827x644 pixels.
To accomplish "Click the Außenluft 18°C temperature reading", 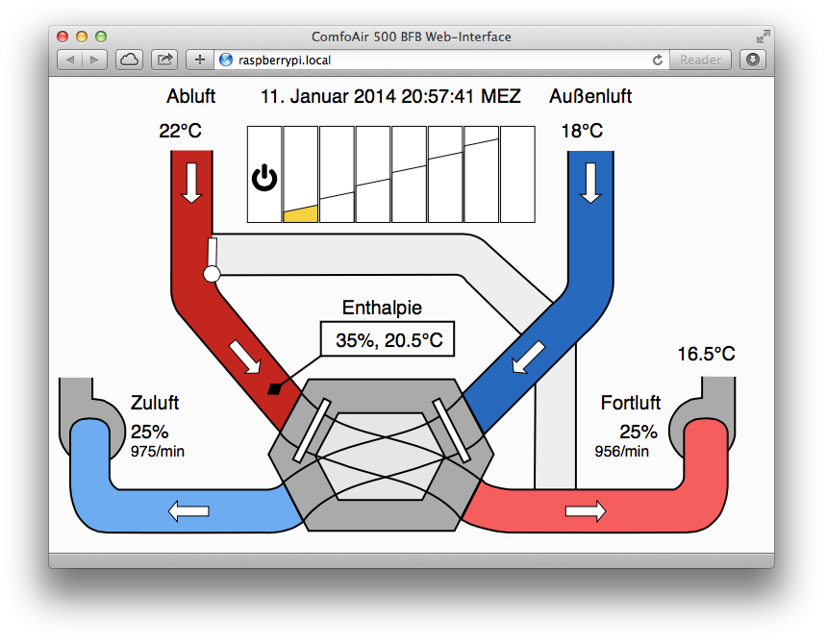I will (x=582, y=131).
